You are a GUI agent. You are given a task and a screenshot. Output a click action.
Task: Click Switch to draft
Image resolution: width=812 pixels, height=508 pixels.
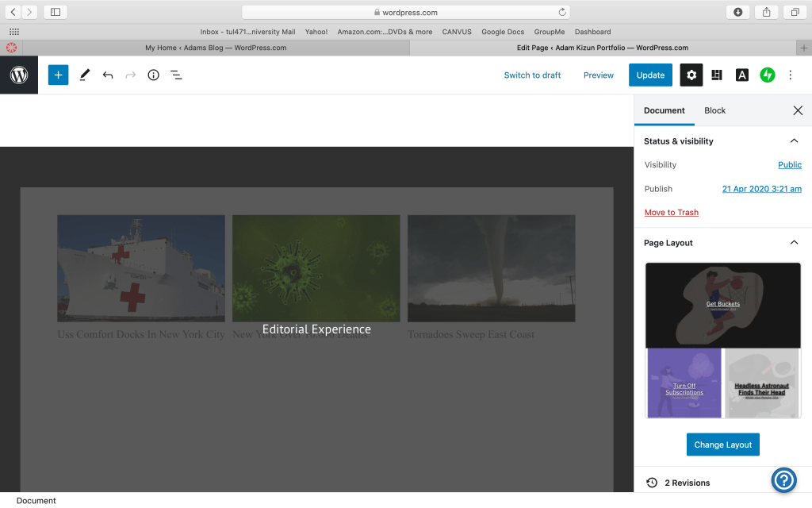[532, 75]
